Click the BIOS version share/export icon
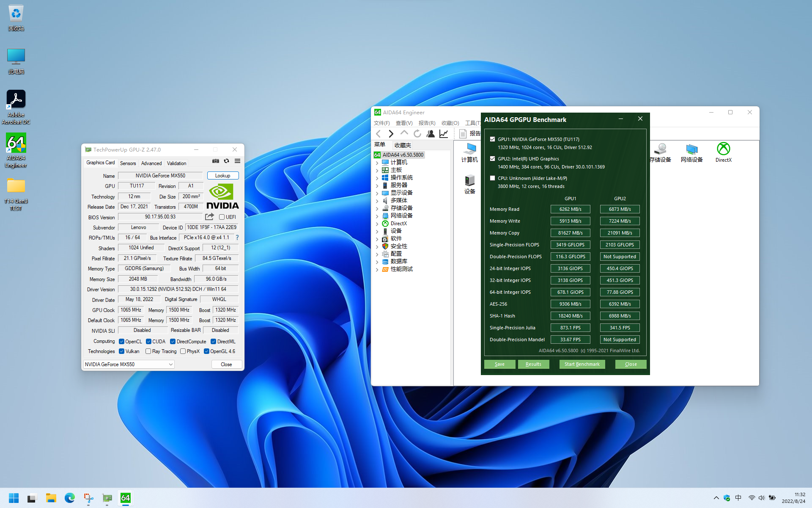Viewport: 812px width, 508px height. tap(209, 217)
